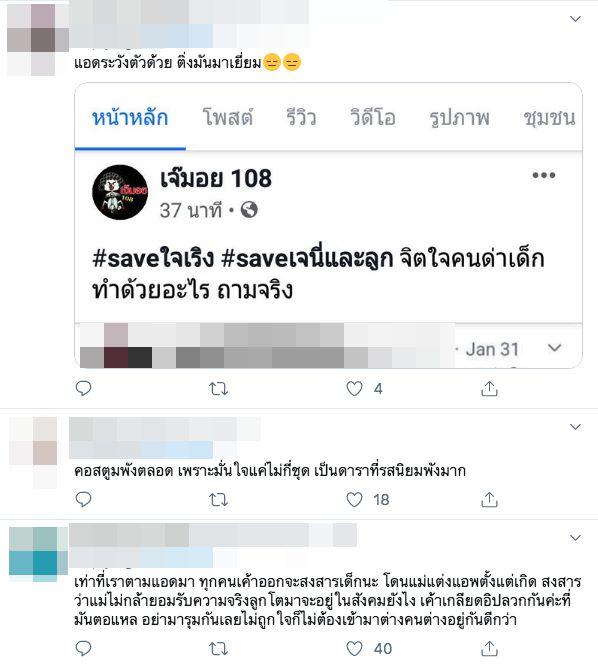Share the tweet with 40 likes
The width and height of the screenshot is (598, 667).
(x=489, y=649)
